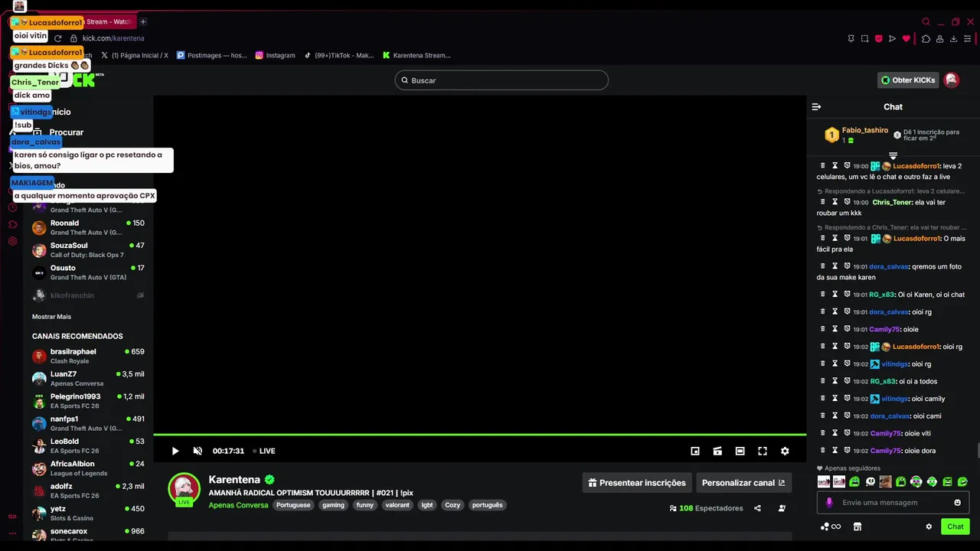Play the Karentena live stream
Viewport: 980px width, 551px height.
(175, 451)
